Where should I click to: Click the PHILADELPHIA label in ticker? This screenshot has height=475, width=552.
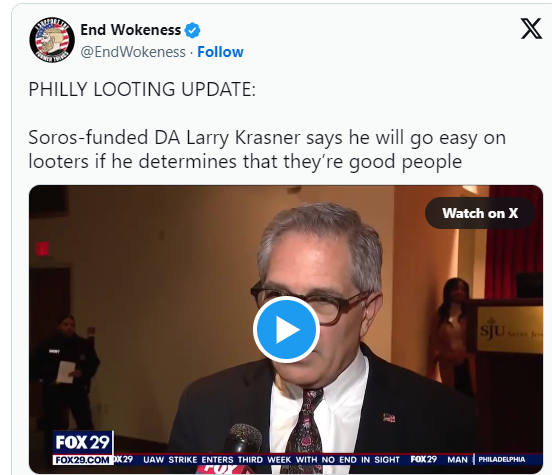click(x=502, y=459)
